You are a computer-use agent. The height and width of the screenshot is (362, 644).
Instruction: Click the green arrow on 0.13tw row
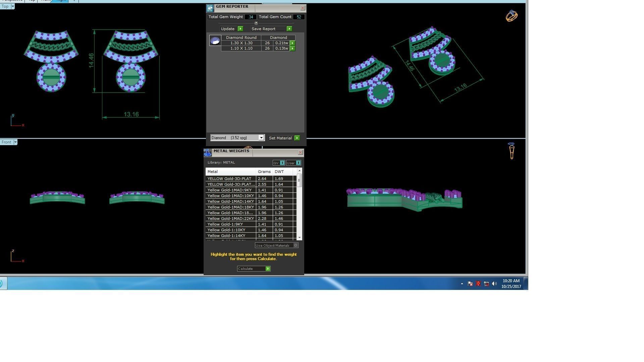click(x=292, y=49)
